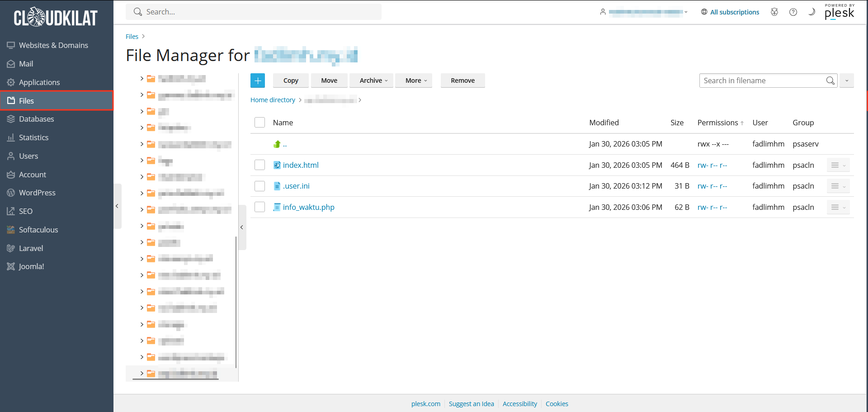This screenshot has width=868, height=412.
Task: Open the Extensions puzzle-piece icon
Action: pyautogui.click(x=774, y=12)
